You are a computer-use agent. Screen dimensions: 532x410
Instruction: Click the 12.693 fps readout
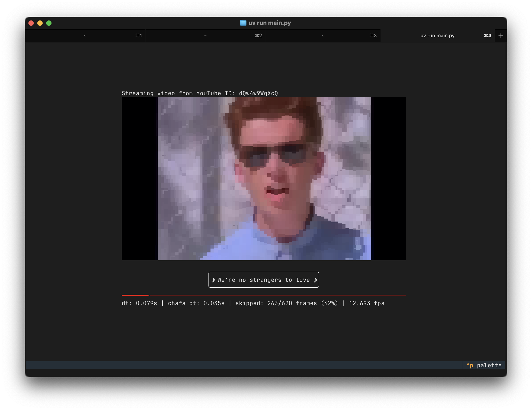click(366, 303)
